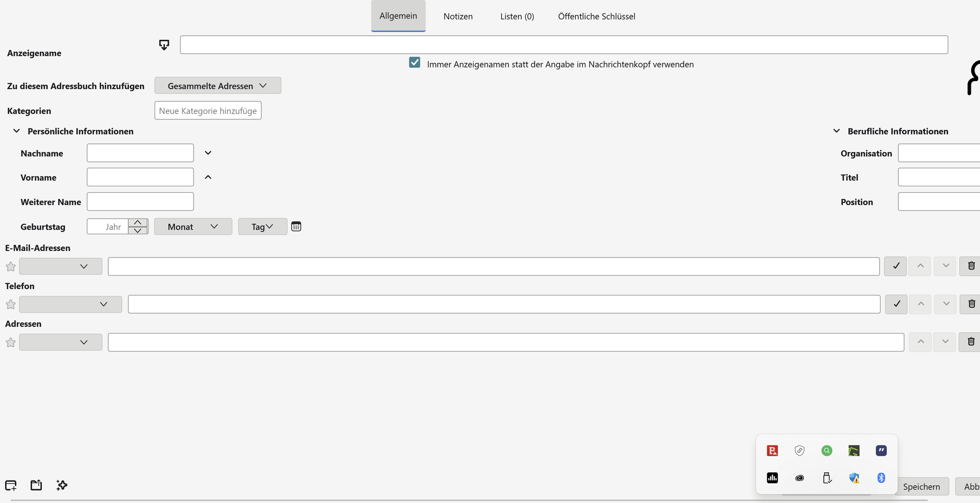
Task: Open the green dotted G tray icon
Action: click(x=854, y=450)
